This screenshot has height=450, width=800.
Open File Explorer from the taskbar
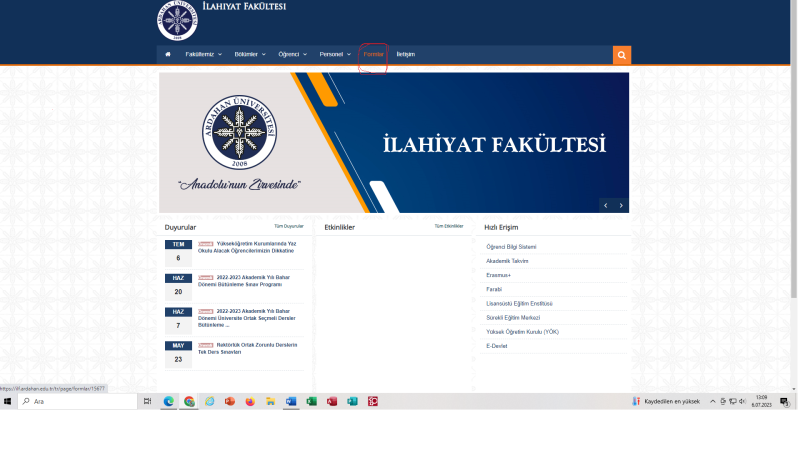point(270,402)
